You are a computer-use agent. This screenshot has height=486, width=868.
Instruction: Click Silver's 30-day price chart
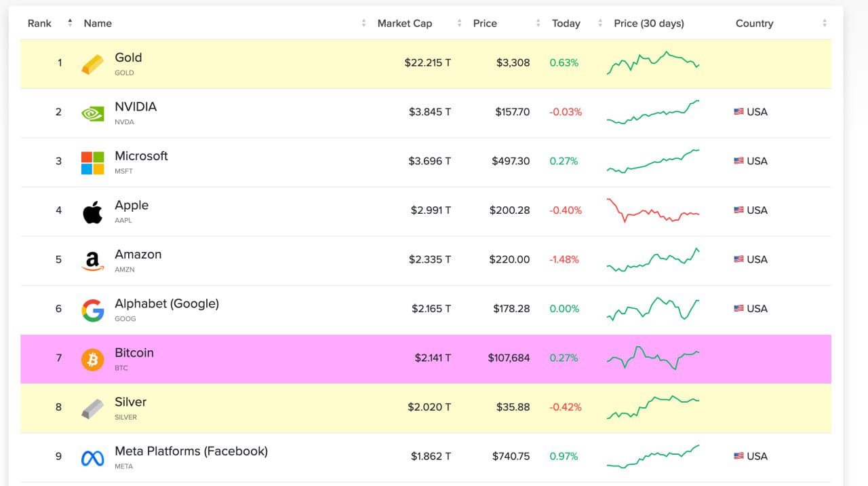coord(653,407)
